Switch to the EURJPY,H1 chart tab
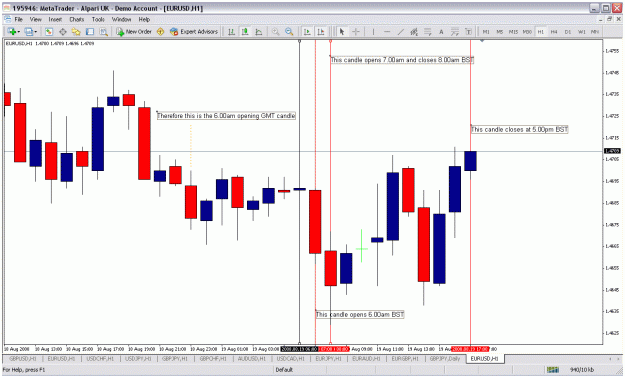The width and height of the screenshot is (625, 376). pos(328,359)
